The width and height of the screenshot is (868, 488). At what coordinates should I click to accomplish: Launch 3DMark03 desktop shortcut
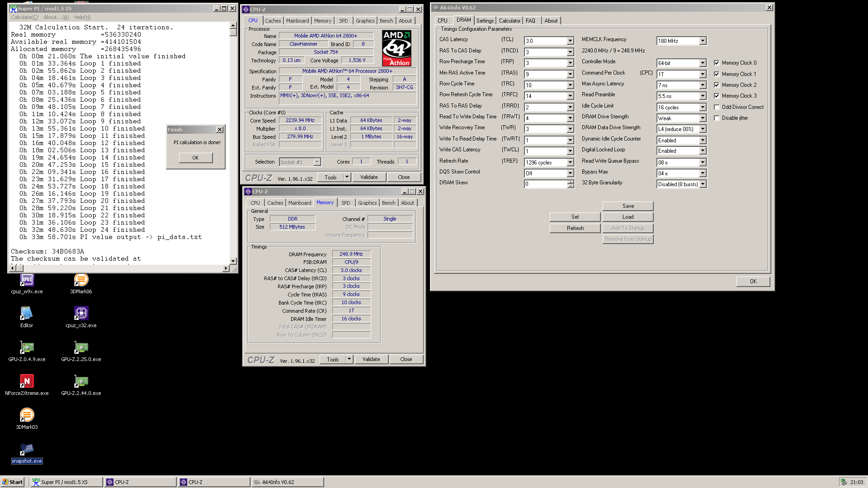27,419
